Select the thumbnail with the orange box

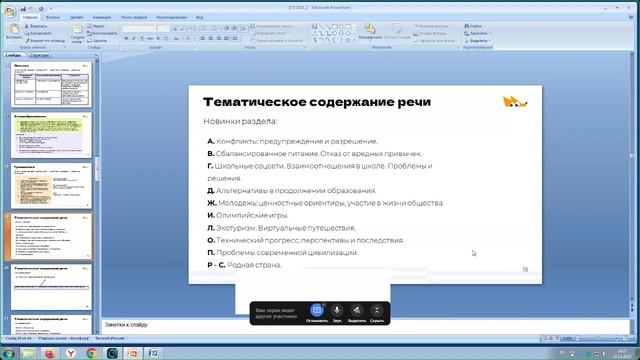pyautogui.click(x=51, y=185)
